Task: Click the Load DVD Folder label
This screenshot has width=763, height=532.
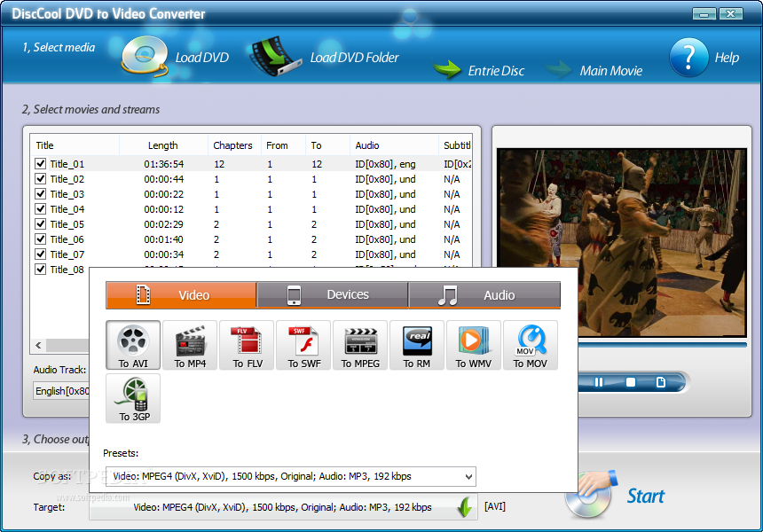Action: [x=354, y=58]
